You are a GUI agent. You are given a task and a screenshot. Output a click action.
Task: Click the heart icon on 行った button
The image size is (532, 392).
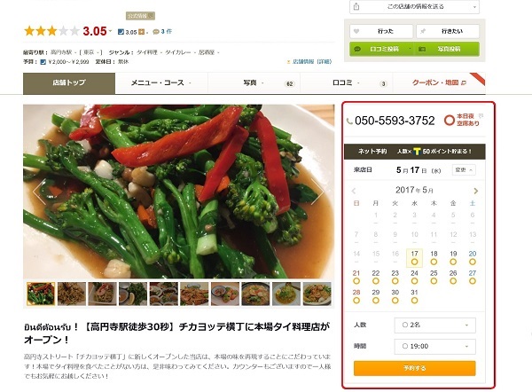tap(356, 31)
